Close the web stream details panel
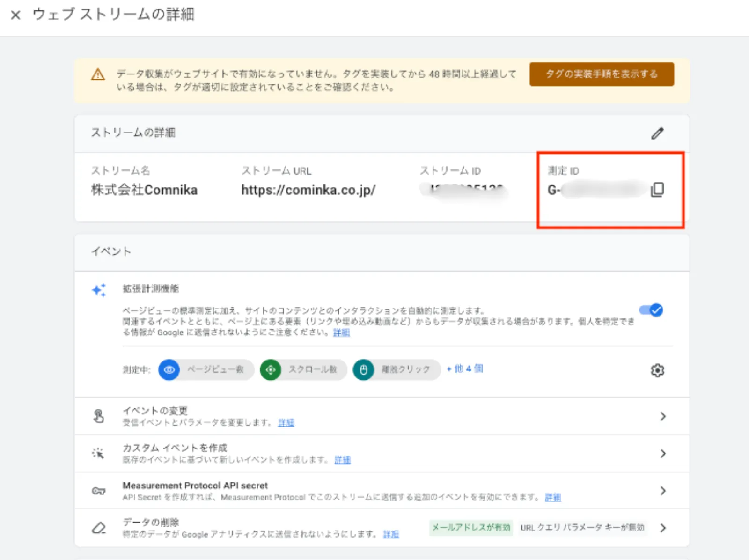 tap(15, 15)
